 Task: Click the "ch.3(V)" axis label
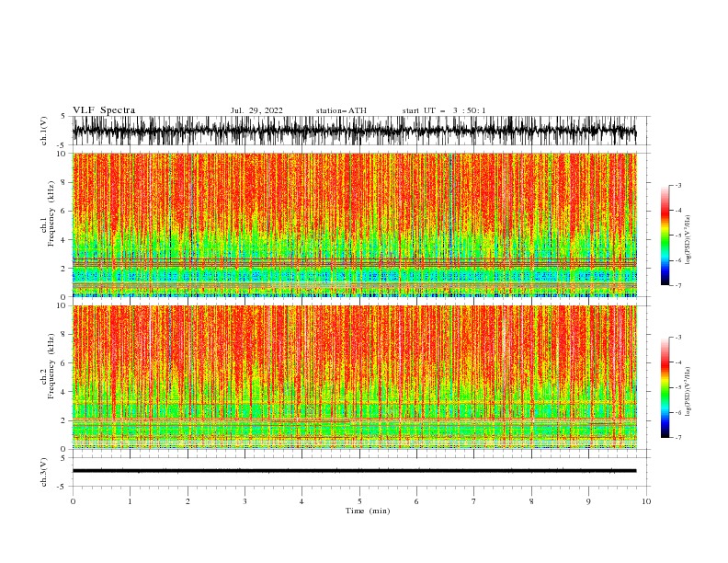click(44, 472)
